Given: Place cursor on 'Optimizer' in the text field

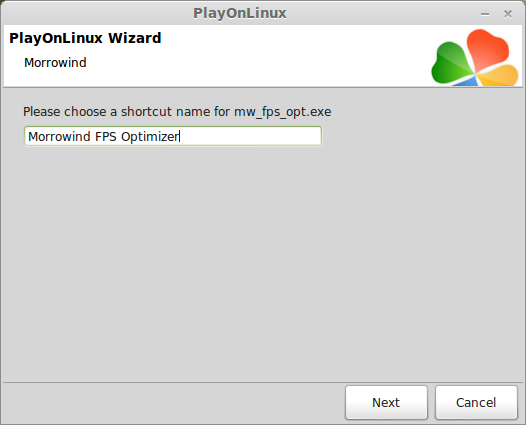Looking at the screenshot, I should (x=150, y=137).
